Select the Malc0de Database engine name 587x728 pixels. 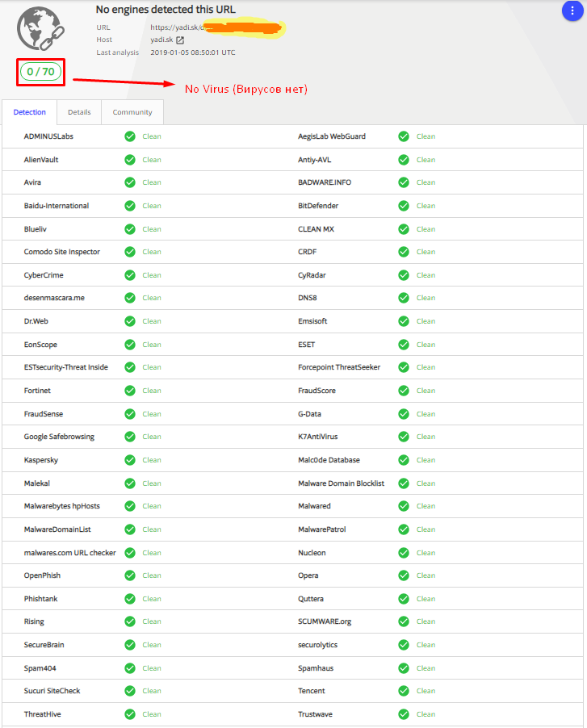[329, 460]
